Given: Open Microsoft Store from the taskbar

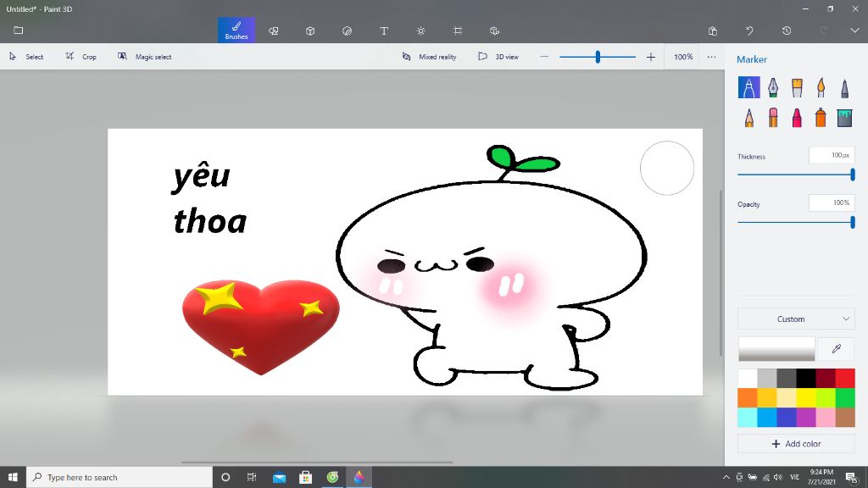Looking at the screenshot, I should click(x=305, y=477).
